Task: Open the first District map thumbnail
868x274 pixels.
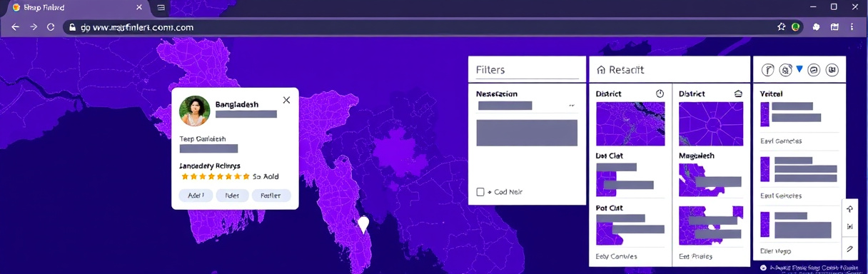Action: pos(630,124)
